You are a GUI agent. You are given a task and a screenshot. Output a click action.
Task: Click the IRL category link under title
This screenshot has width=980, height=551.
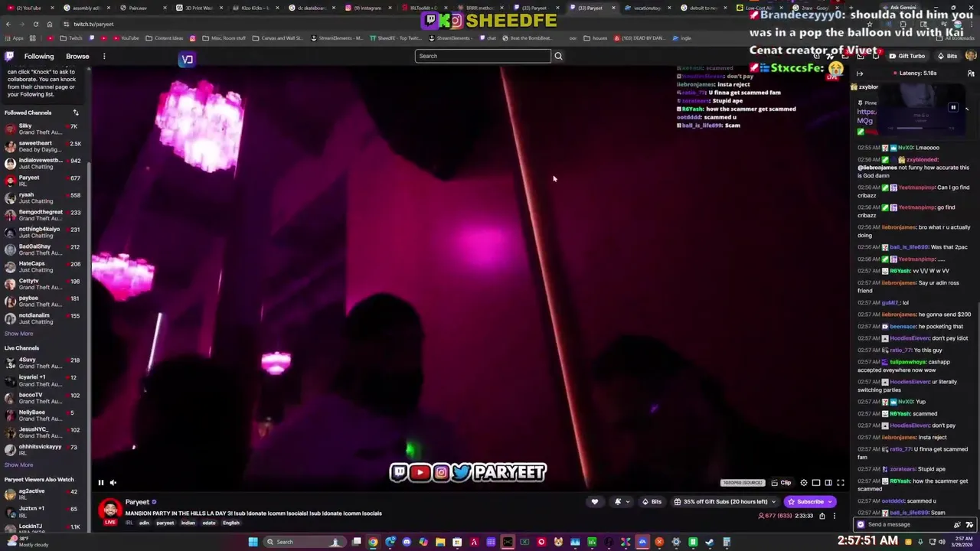tap(129, 523)
